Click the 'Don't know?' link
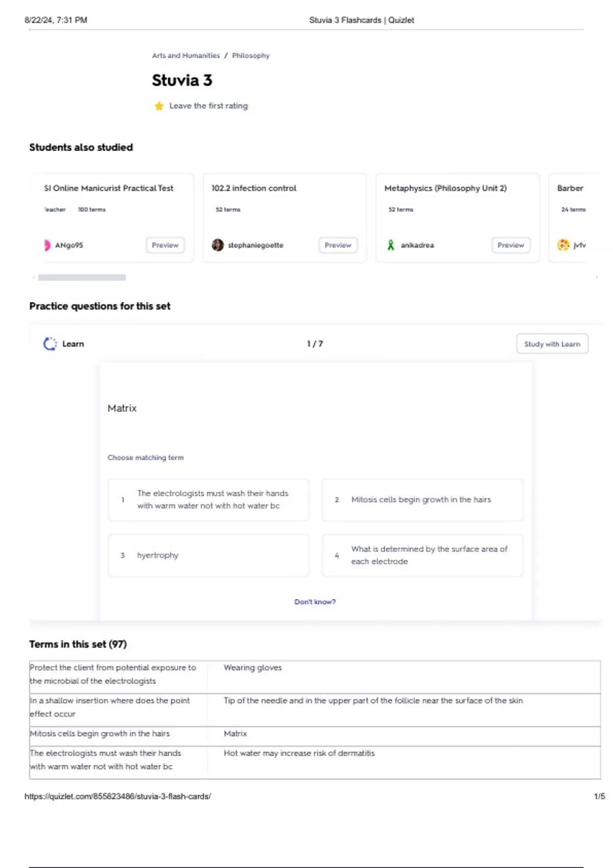Viewport: 613px width, 868px height. coord(315,602)
